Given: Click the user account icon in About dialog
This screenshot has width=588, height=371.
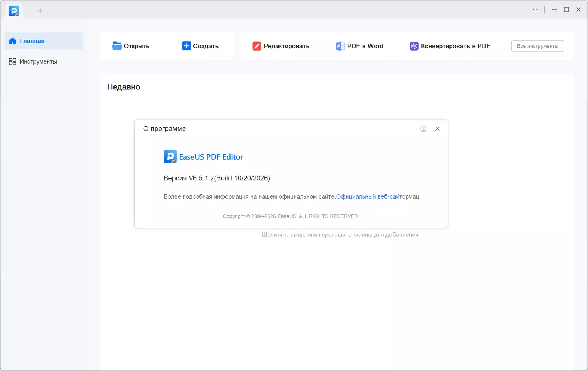Looking at the screenshot, I should pyautogui.click(x=423, y=129).
